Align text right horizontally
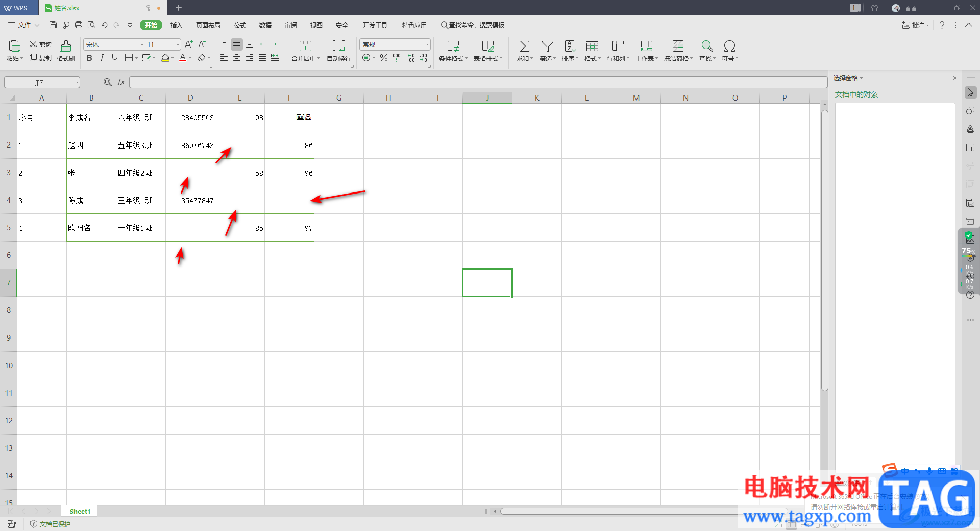980x531 pixels. click(x=250, y=58)
